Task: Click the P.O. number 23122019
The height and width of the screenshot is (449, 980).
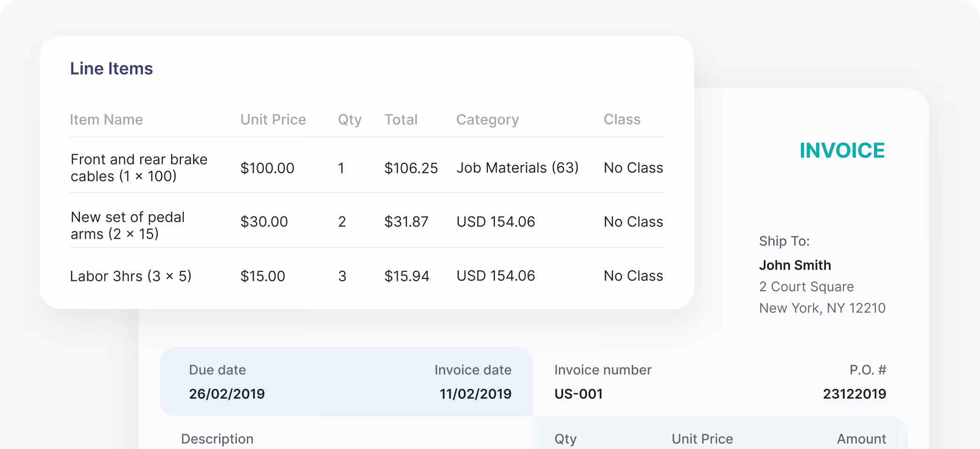Action: pyautogui.click(x=854, y=394)
